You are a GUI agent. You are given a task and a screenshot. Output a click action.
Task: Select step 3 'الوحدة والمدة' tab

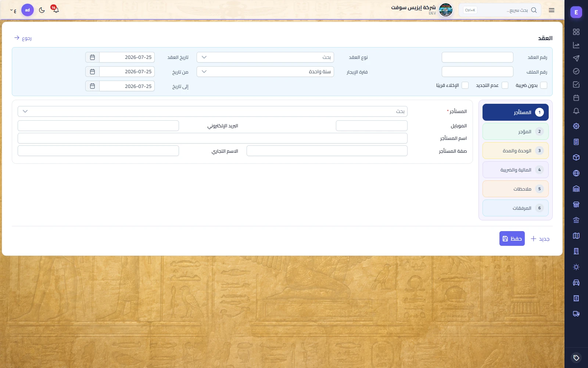click(515, 151)
